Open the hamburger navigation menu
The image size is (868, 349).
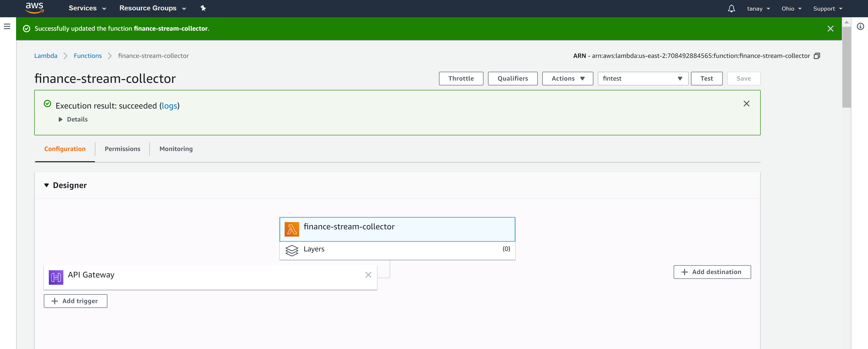point(7,26)
